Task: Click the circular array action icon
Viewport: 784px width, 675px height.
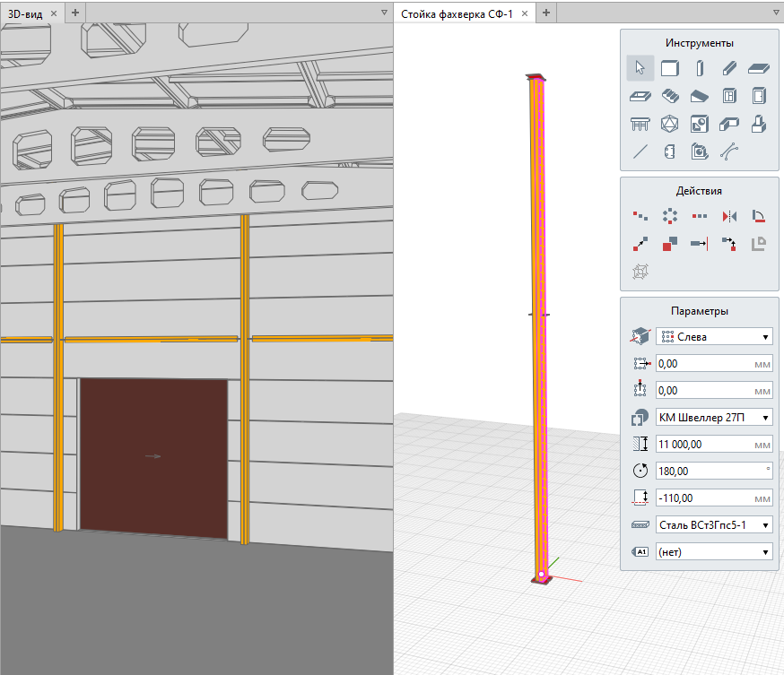Action: (x=669, y=216)
